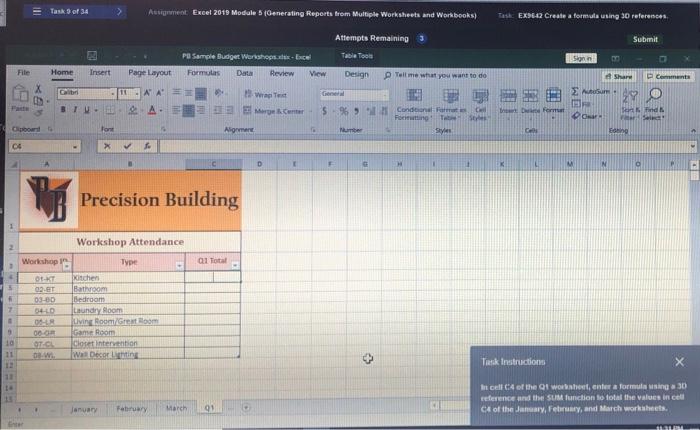Click the Sign in button

coord(581,58)
